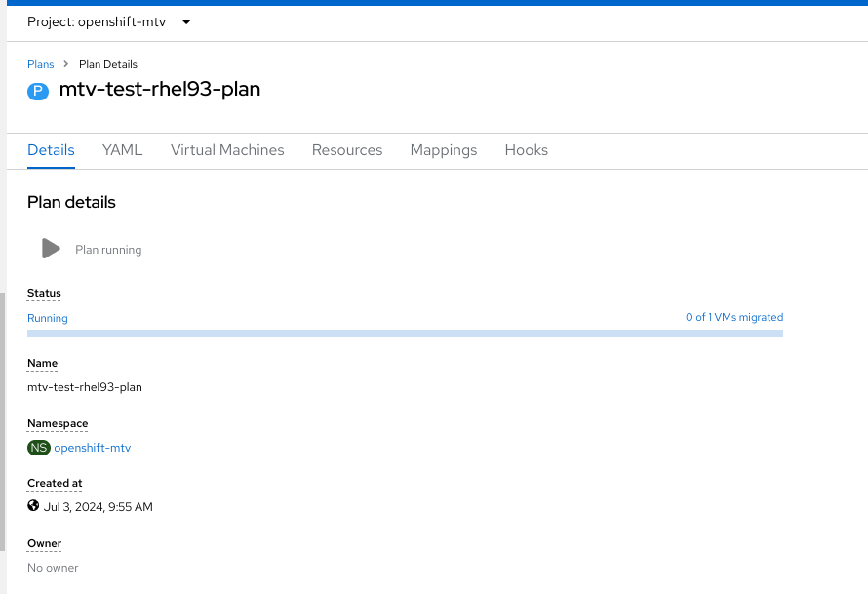Click the Created at field label
868x594 pixels.
[x=55, y=483]
